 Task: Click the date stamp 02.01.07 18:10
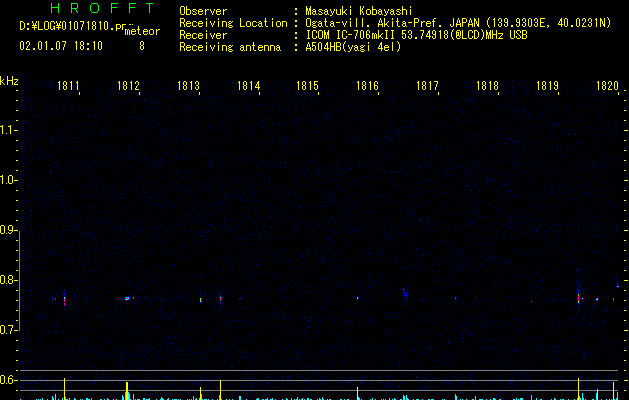pos(61,46)
